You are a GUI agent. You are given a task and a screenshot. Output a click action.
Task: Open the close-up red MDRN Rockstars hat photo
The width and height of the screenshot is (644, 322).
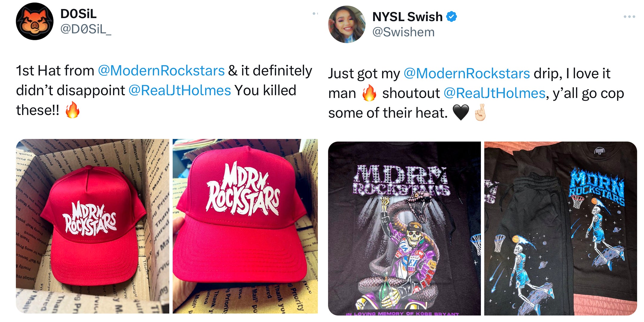tap(245, 226)
